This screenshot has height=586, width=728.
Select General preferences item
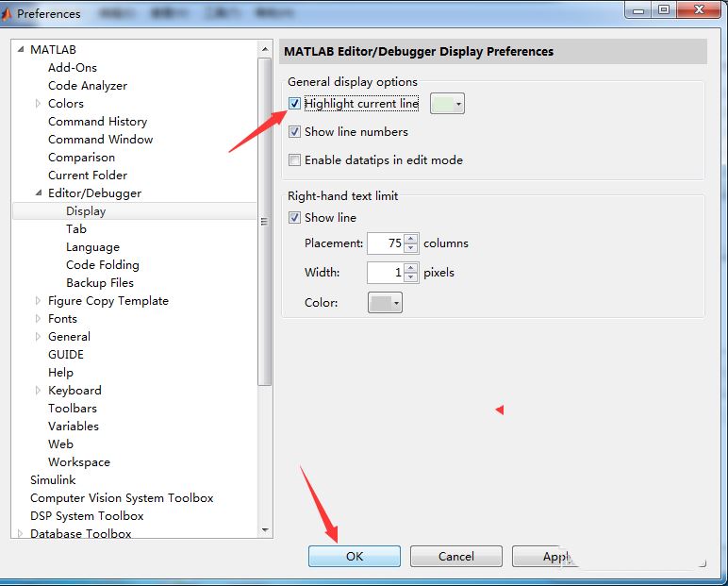(69, 337)
